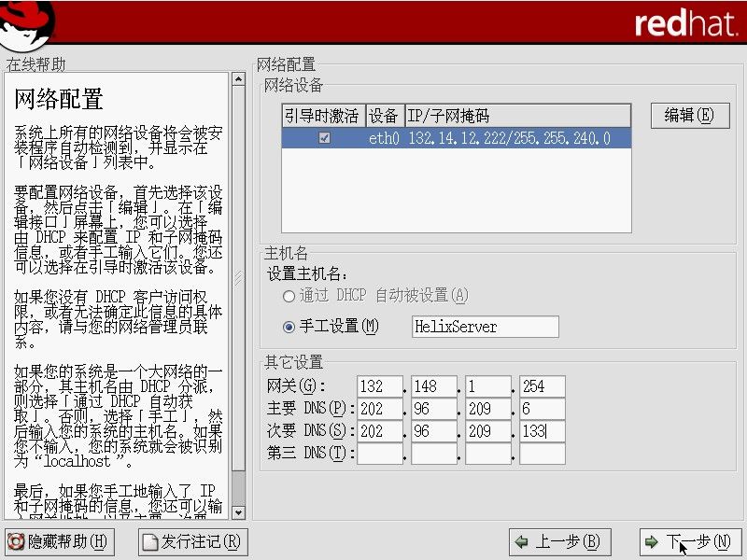Click the HelixServer hostname field
This screenshot has width=747, height=560.
pyautogui.click(x=485, y=327)
